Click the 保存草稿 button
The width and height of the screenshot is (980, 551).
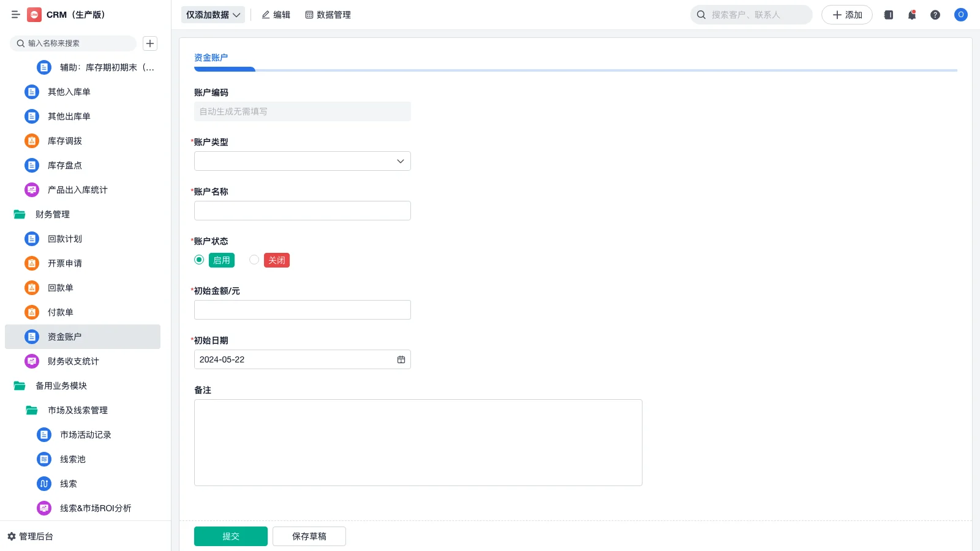pos(309,536)
